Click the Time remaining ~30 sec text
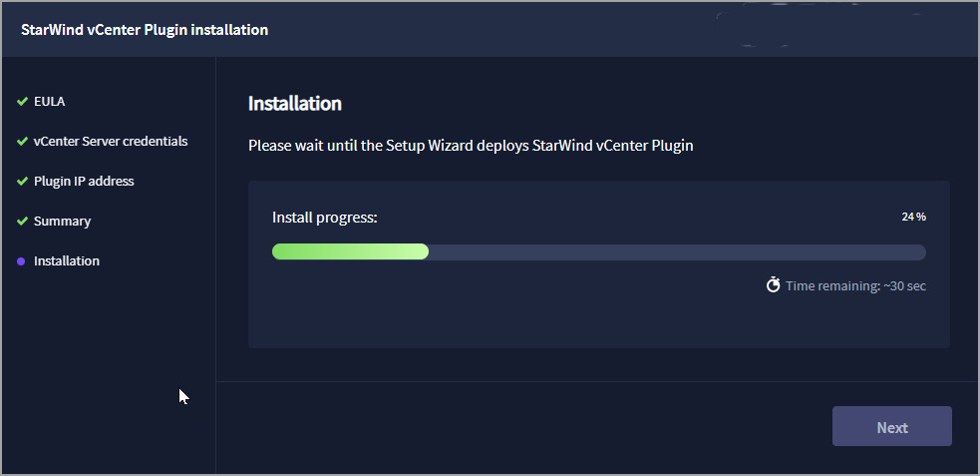This screenshot has height=476, width=980. click(x=855, y=285)
